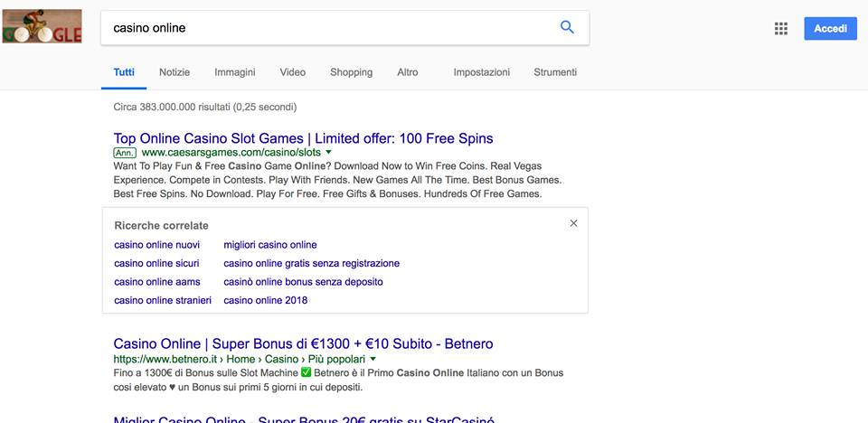Open the Top Online Casino Slot Games ad link

tap(304, 138)
